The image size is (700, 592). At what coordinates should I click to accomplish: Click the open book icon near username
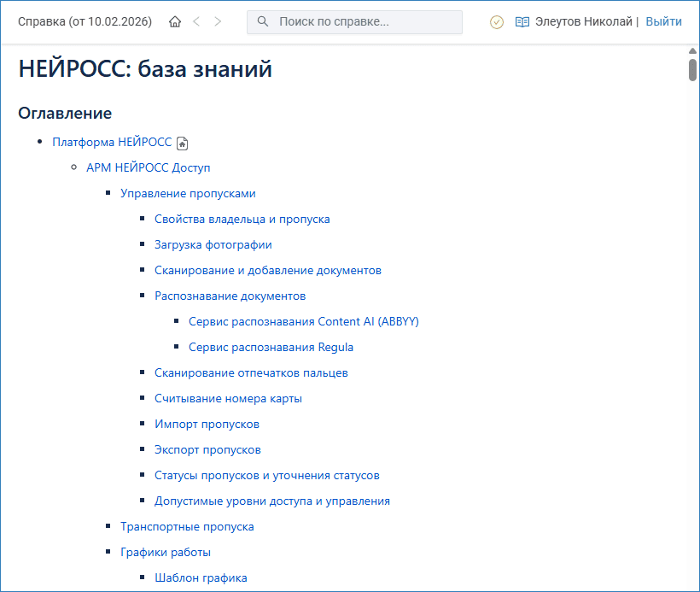pos(522,22)
